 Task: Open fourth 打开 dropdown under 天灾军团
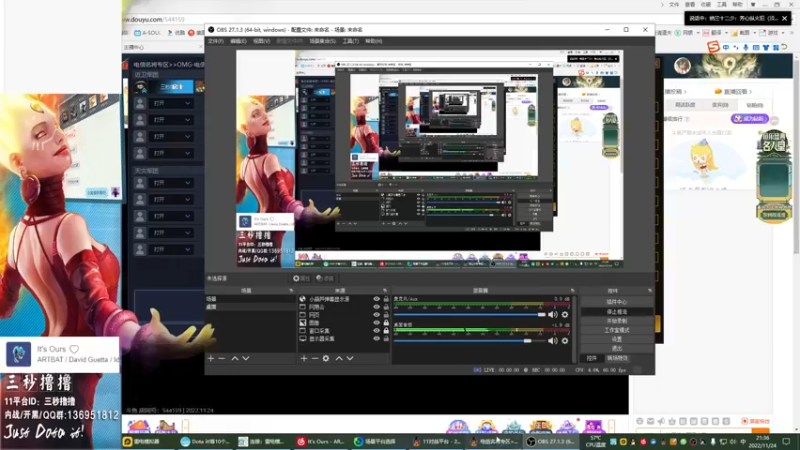[x=171, y=233]
